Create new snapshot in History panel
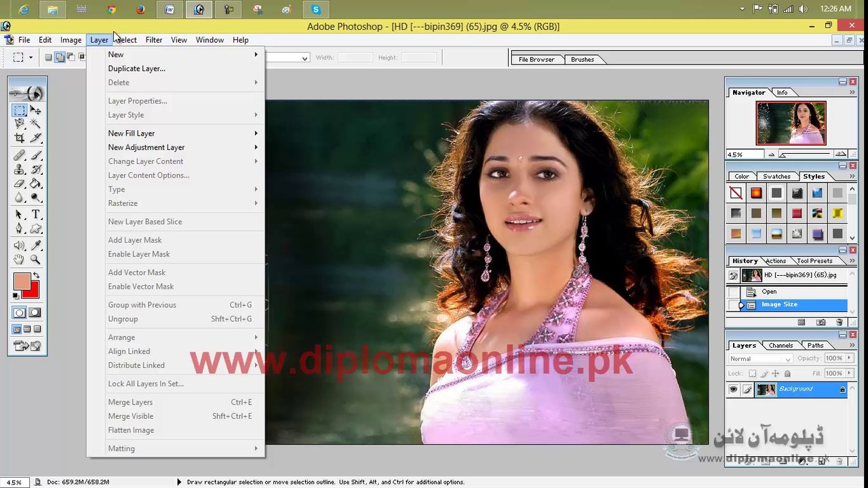868x488 pixels. pos(821,323)
